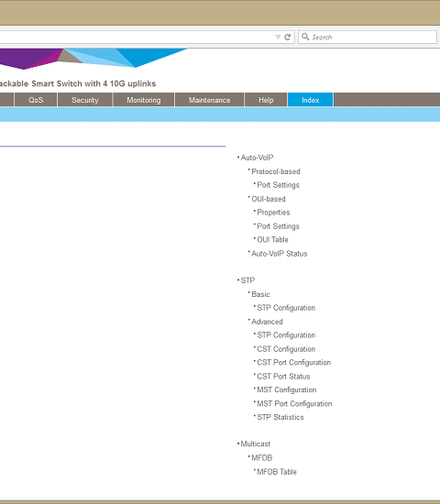The width and height of the screenshot is (440, 504).
Task: Open the OUI-based link
Action: click(269, 199)
